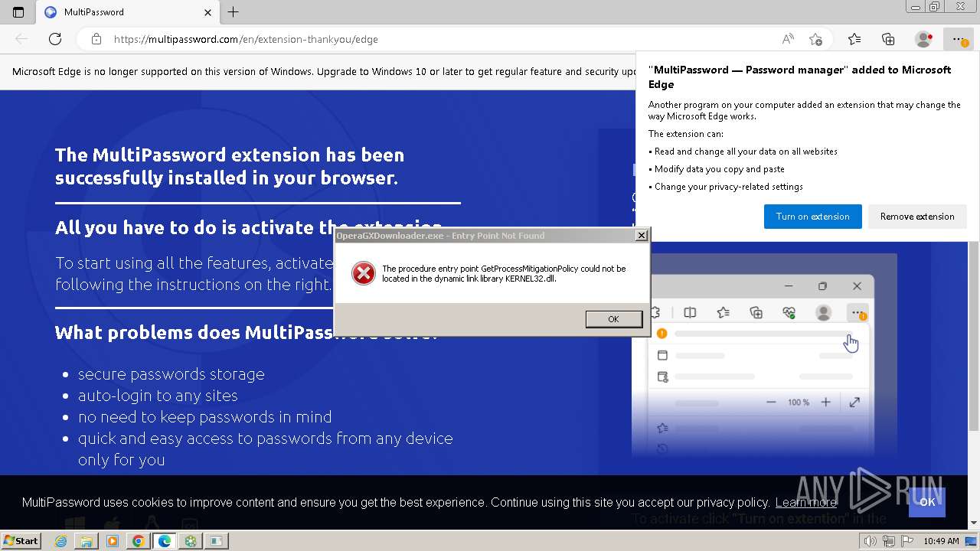Click the 'auto-login to any sites' bullet
Viewport: 980px width, 551px height.
pos(158,396)
